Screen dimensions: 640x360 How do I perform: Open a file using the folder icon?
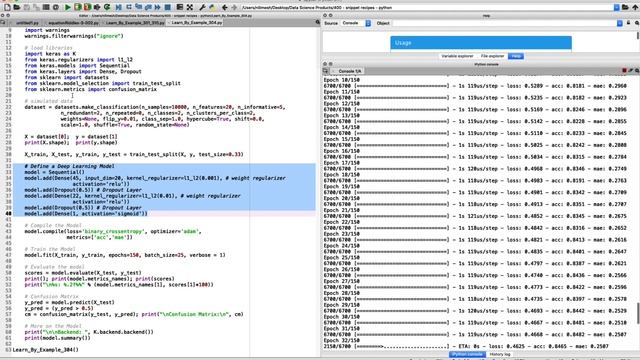pos(17,7)
